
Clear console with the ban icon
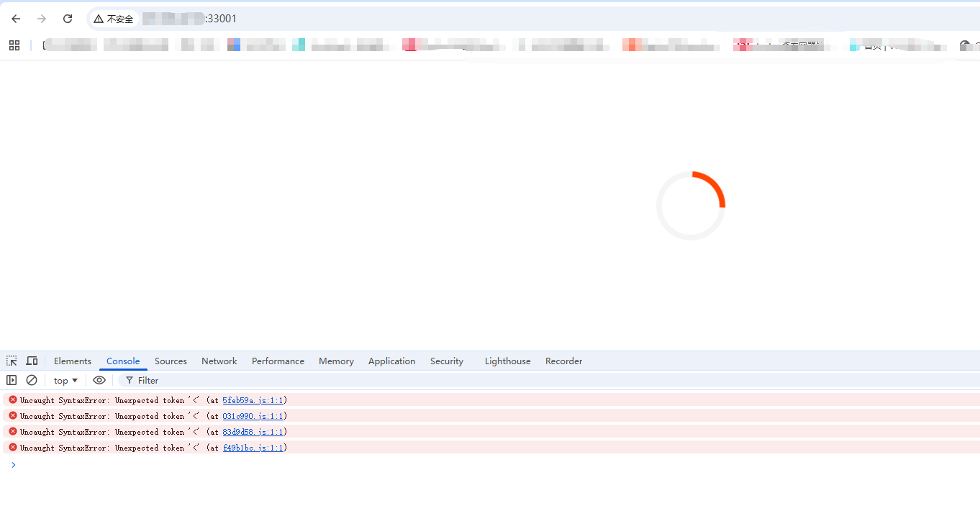click(32, 380)
